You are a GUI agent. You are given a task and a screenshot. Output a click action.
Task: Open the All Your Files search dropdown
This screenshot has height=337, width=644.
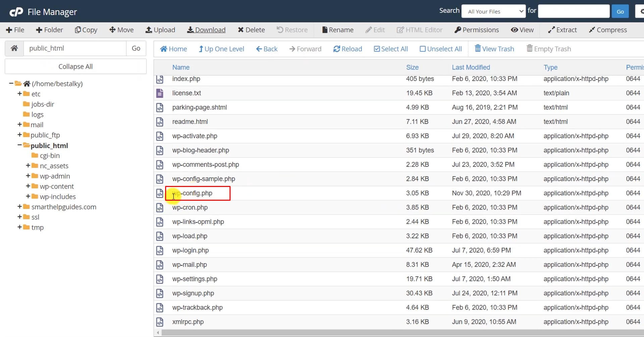[493, 11]
